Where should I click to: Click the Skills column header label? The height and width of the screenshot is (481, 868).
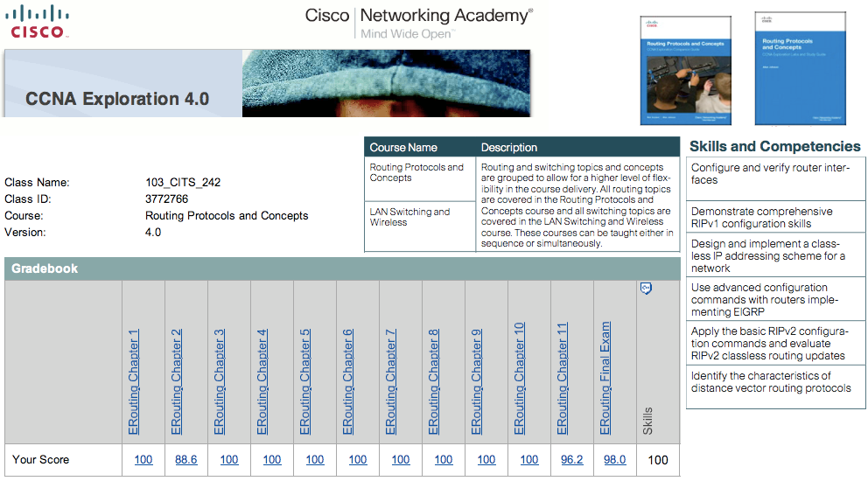647,422
